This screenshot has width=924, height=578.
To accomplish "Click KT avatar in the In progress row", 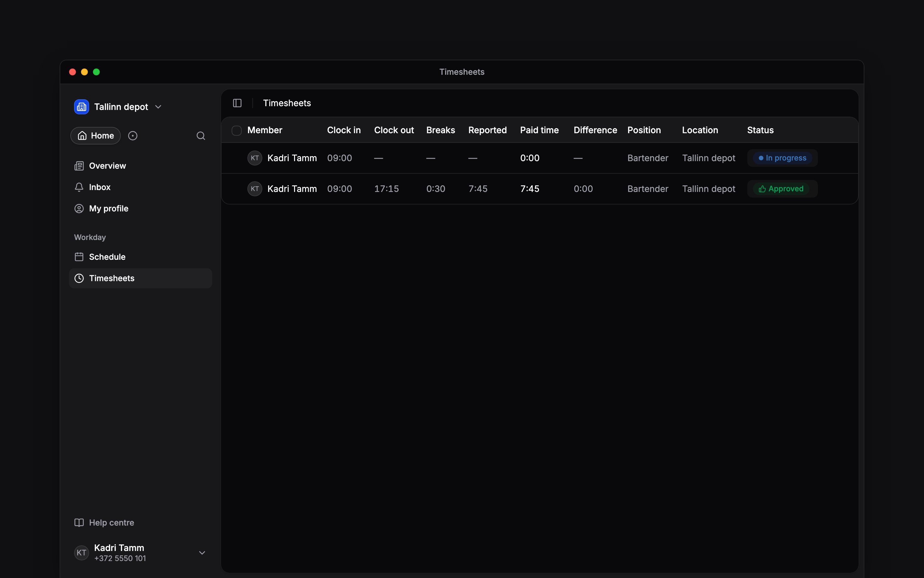I will click(x=255, y=158).
